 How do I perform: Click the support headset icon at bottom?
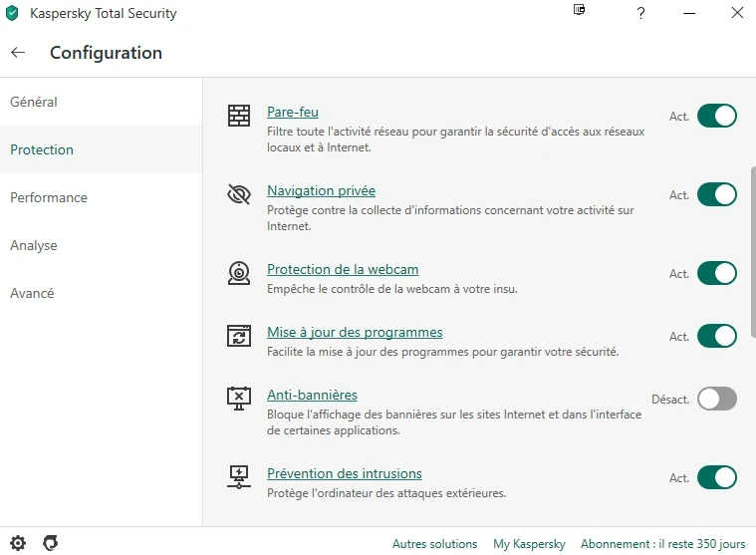coord(50,543)
